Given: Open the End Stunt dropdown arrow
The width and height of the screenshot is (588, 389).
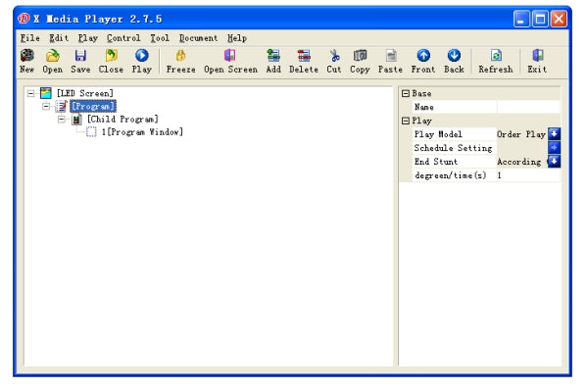Looking at the screenshot, I should point(555,162).
